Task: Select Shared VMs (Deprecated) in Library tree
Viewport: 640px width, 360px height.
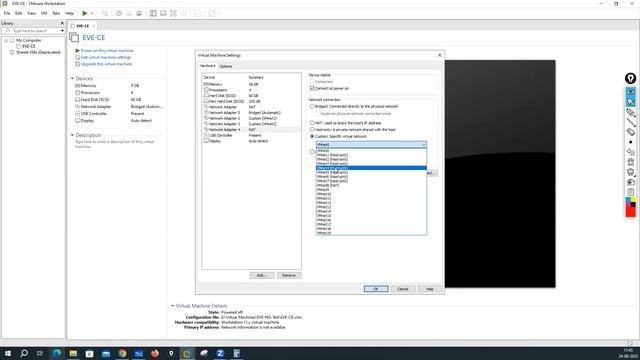Action: click(38, 52)
